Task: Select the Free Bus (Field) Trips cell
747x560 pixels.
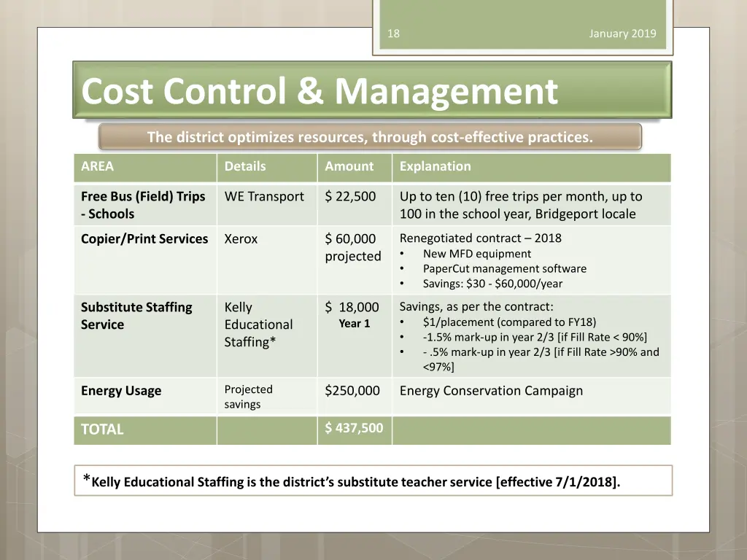Action: click(x=143, y=205)
